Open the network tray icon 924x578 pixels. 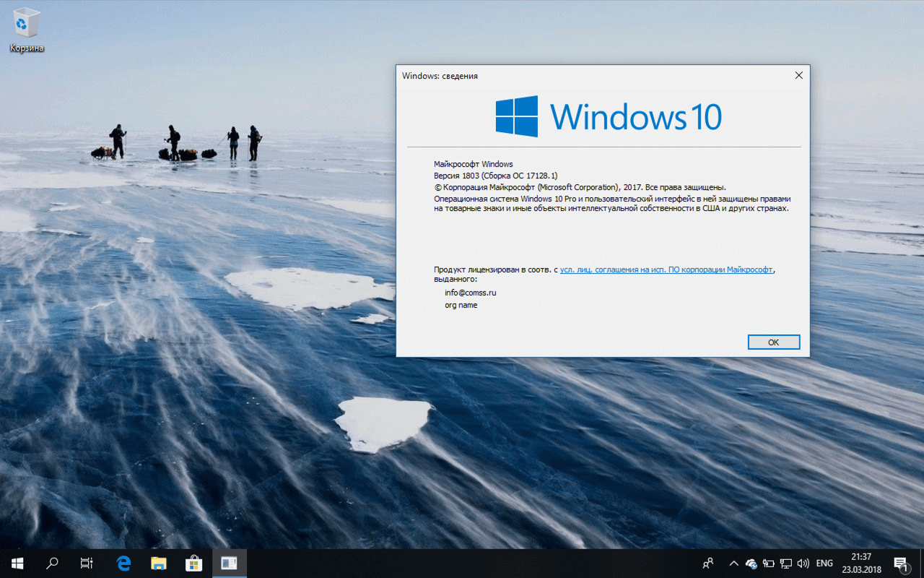[x=786, y=564]
